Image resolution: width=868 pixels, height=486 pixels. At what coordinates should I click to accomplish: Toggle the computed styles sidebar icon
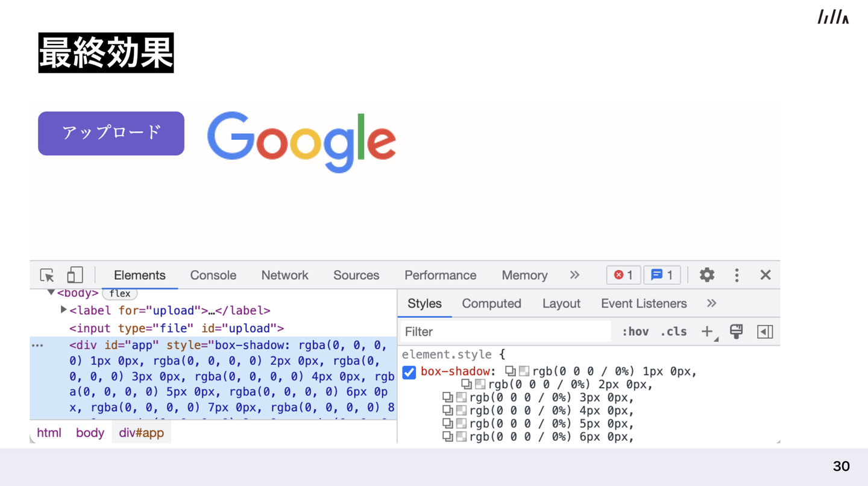(x=765, y=332)
